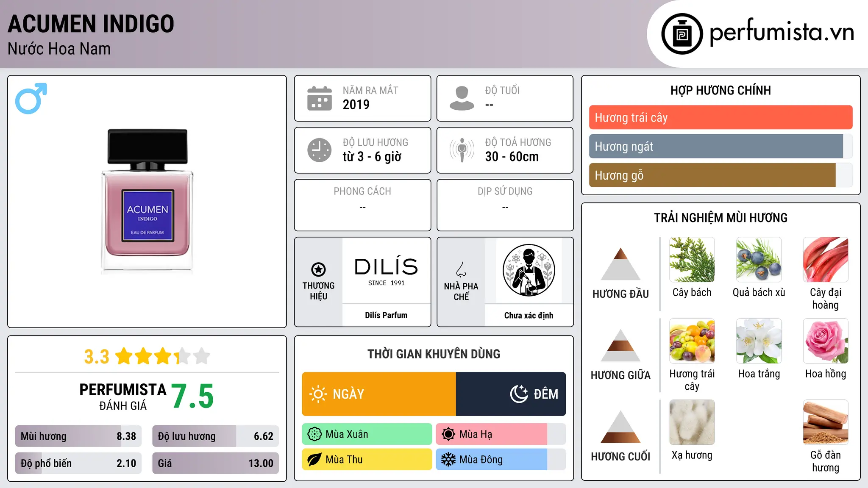
Task: Click the Mùi hương 8.38 score bar
Action: click(78, 436)
